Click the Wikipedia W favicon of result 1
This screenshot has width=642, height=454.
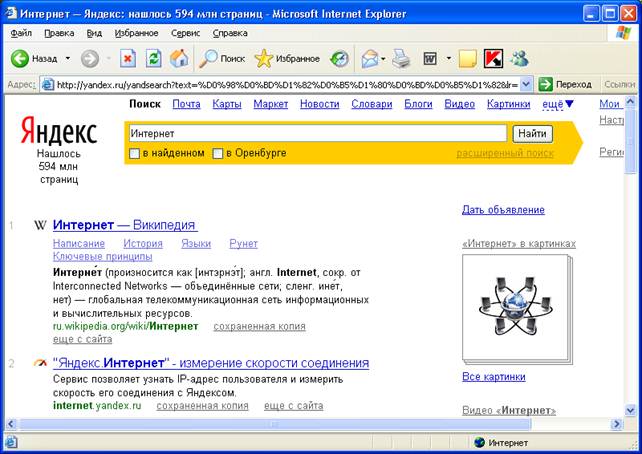click(40, 225)
